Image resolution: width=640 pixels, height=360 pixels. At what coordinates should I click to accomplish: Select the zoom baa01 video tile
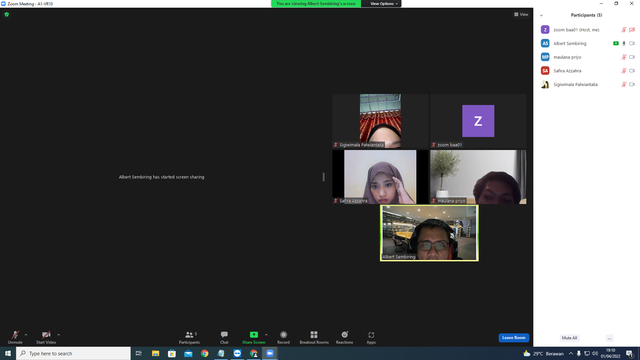tap(478, 121)
